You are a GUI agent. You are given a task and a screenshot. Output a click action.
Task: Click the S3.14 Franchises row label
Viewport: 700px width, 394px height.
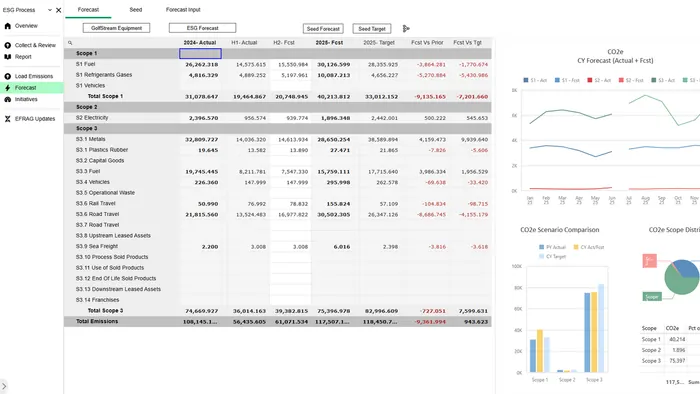click(97, 300)
